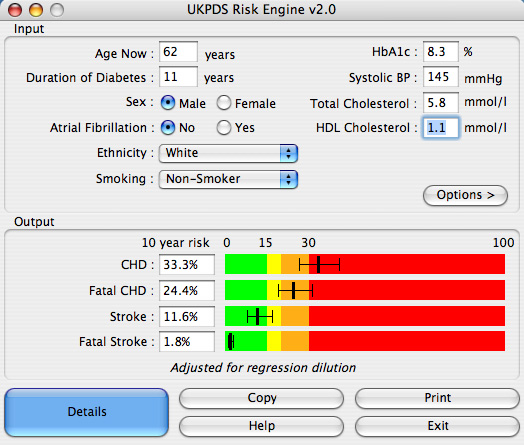Open the Smoking dropdown showing Non-Smoker

click(x=228, y=179)
